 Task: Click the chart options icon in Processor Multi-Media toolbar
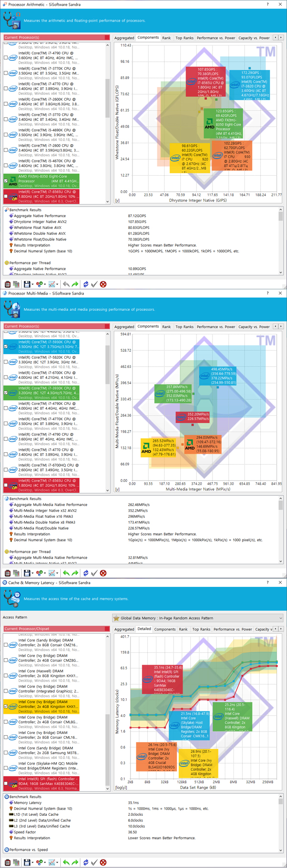52,573
